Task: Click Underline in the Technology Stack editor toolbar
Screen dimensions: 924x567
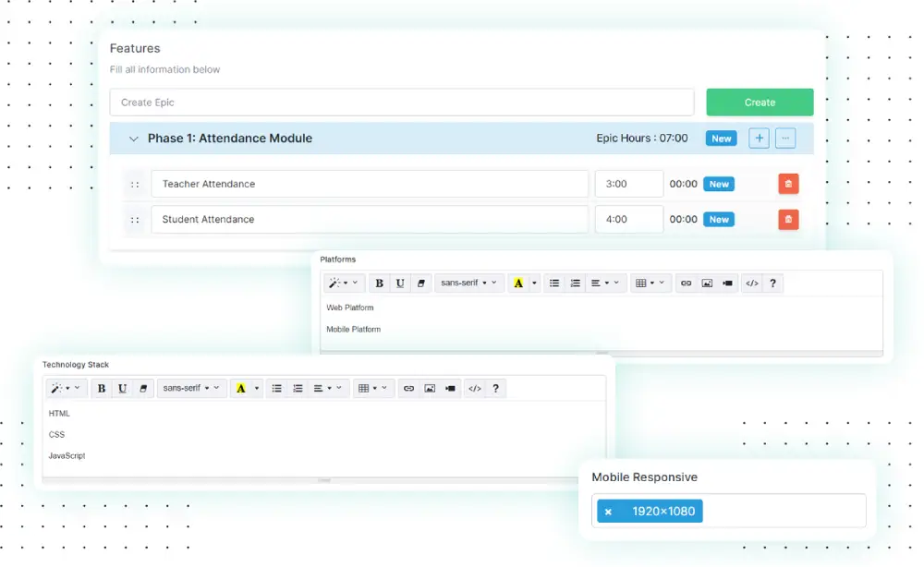Action: point(122,389)
